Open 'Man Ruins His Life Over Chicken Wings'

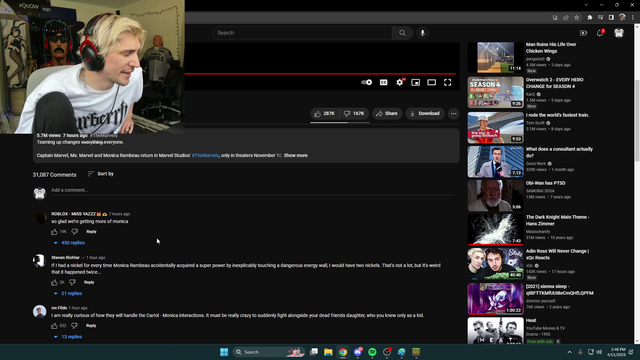pos(551,48)
